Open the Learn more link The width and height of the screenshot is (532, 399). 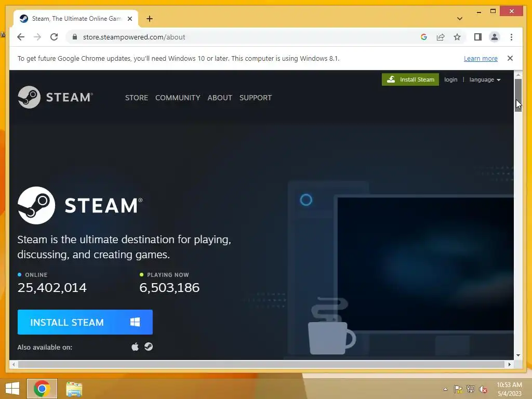[481, 58]
